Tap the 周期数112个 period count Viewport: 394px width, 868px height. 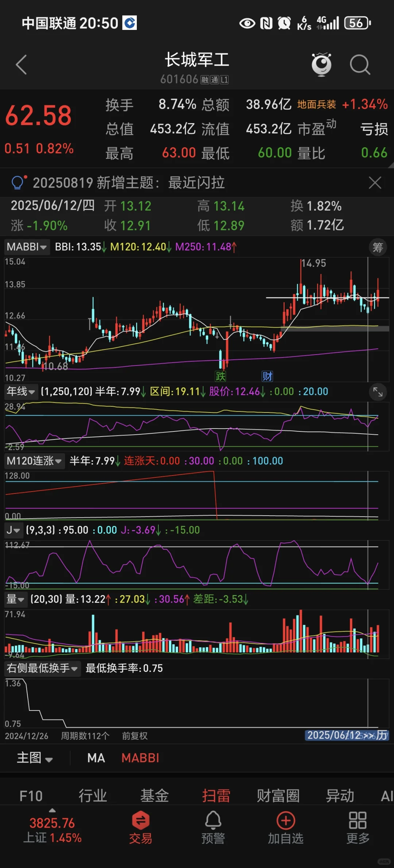click(x=85, y=736)
